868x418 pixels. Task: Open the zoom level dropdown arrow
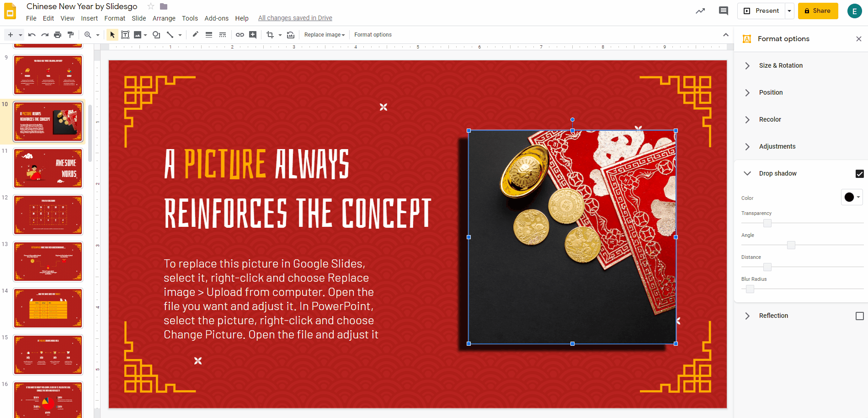[x=97, y=35]
